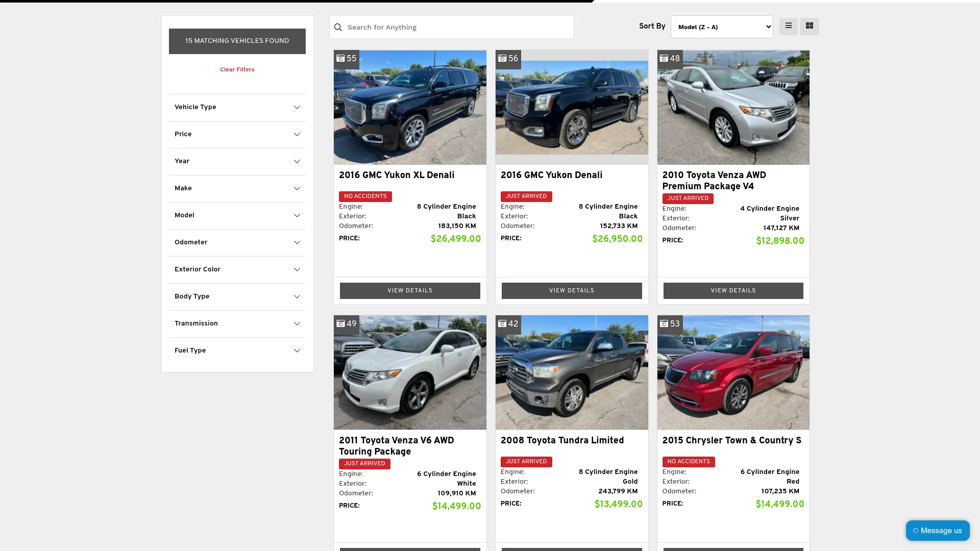Open the 42 photos badge on Tundra Limited
The height and width of the screenshot is (551, 980).
click(x=508, y=324)
